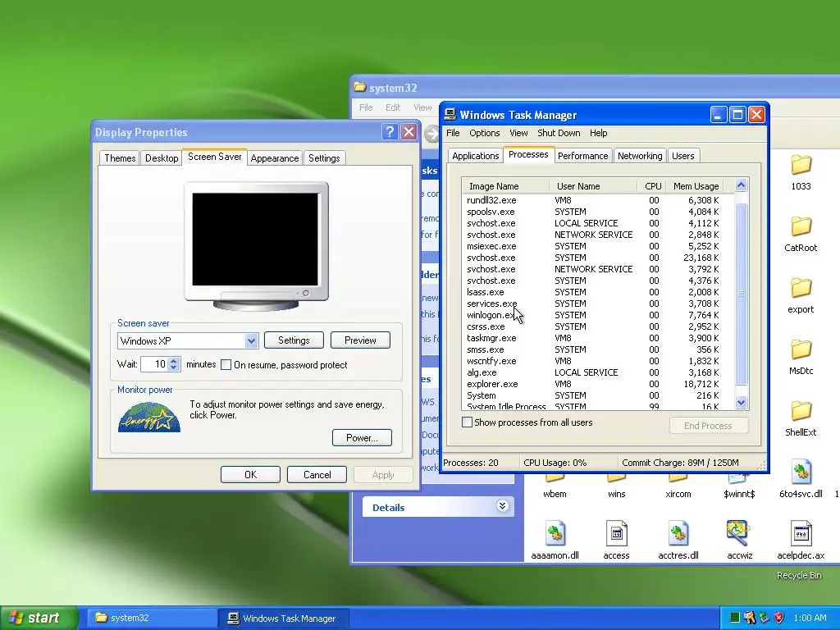Switch to the Appearance tab

coord(275,158)
